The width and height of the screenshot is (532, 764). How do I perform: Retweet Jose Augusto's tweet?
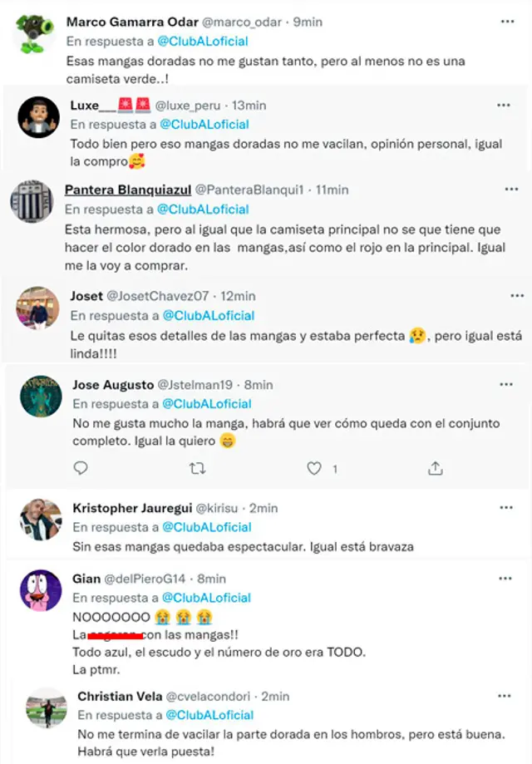pos(197,469)
